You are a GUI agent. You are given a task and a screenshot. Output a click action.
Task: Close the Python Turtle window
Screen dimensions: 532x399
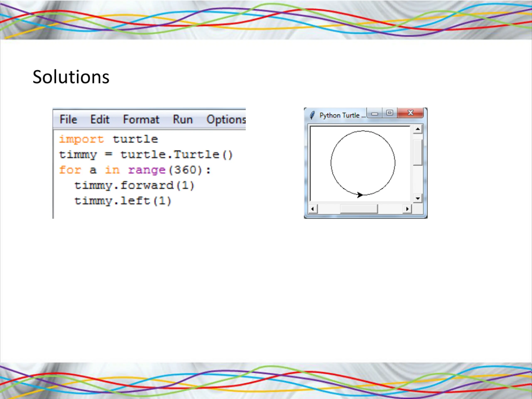[x=410, y=113]
